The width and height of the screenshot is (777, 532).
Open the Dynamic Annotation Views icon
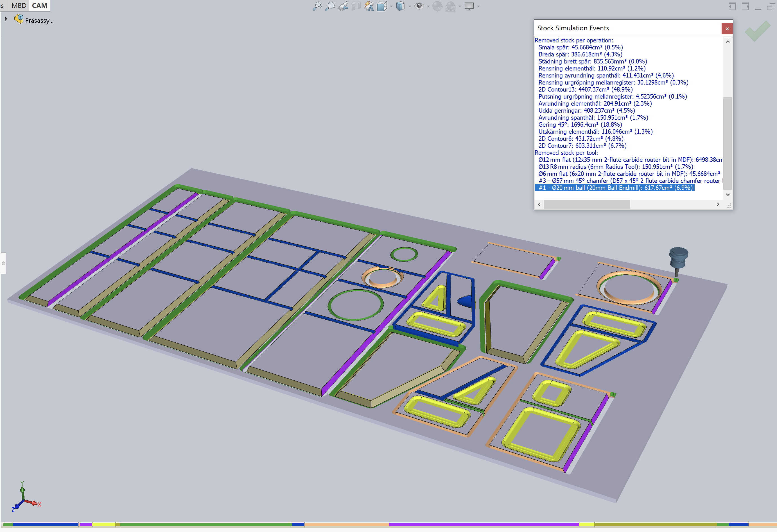(x=369, y=6)
